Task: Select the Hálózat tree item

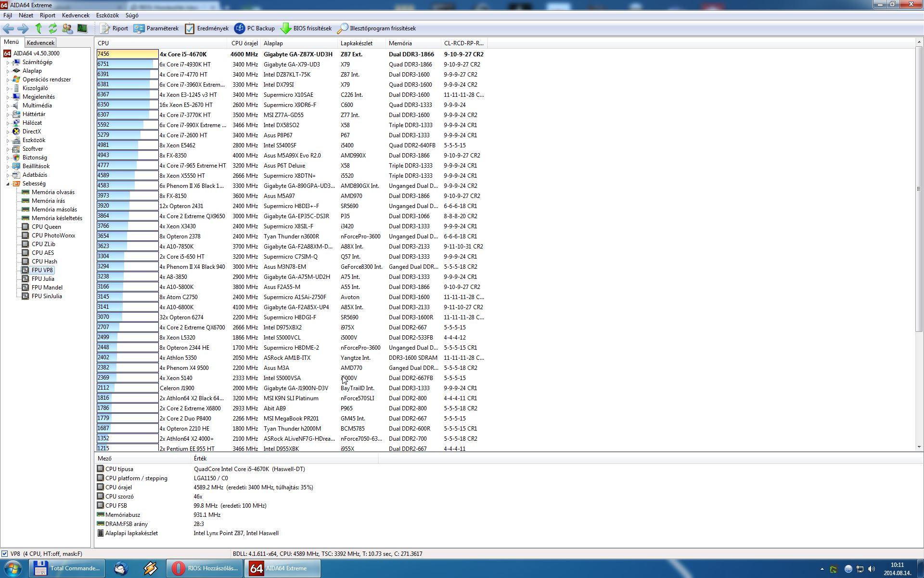Action: [32, 123]
